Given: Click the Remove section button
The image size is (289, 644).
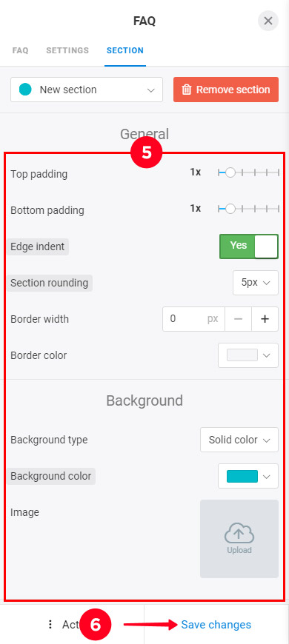Looking at the screenshot, I should (x=226, y=90).
